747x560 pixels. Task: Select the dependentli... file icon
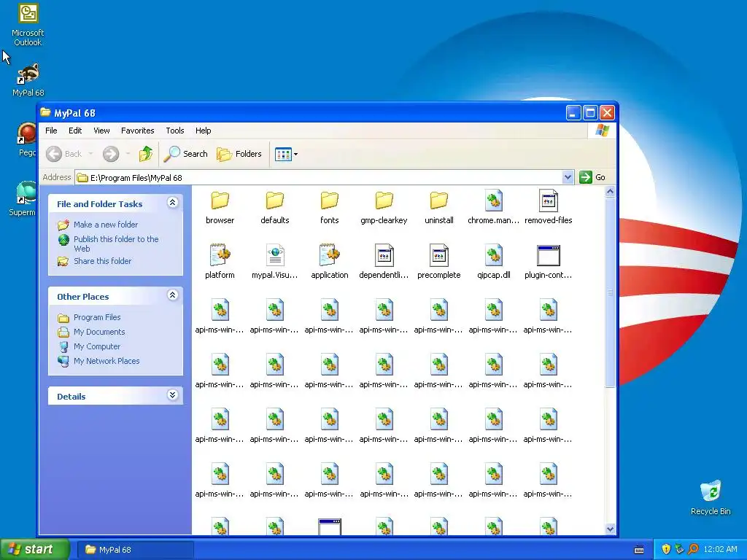(x=384, y=255)
